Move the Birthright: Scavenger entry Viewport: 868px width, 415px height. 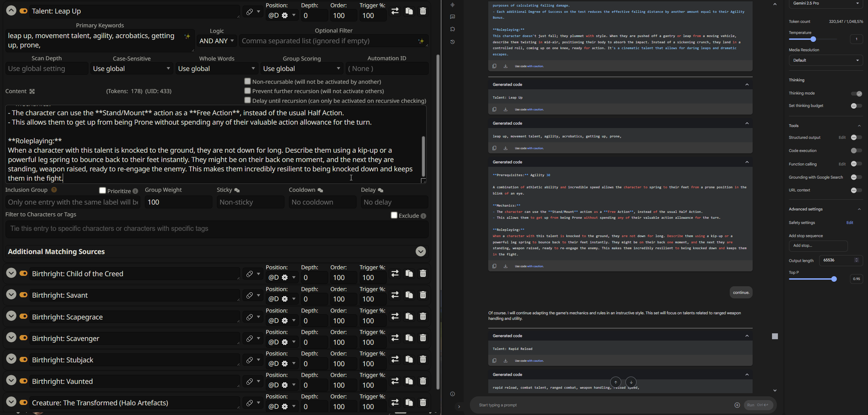[395, 338]
